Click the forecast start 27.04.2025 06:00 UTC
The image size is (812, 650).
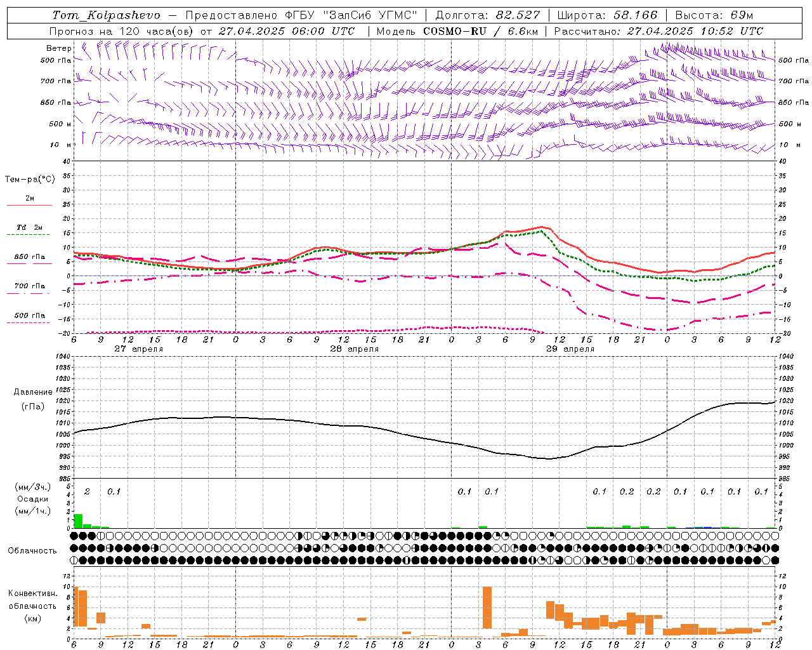click(287, 31)
